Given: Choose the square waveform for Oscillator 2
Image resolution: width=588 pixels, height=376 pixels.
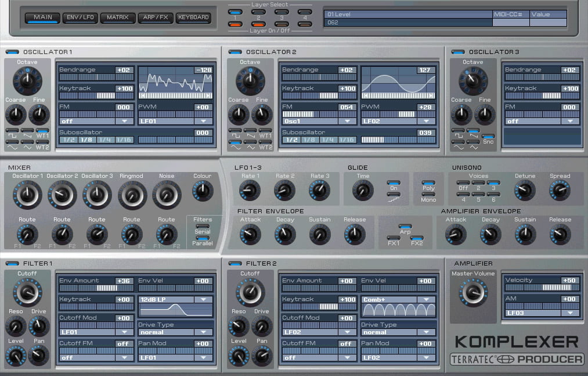Looking at the screenshot, I should [x=235, y=131].
